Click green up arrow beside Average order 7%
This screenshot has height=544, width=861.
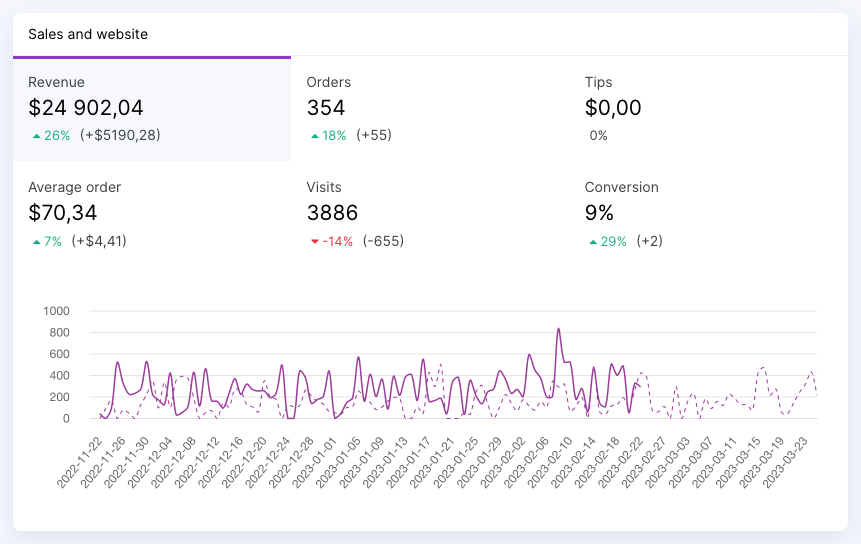pos(37,241)
